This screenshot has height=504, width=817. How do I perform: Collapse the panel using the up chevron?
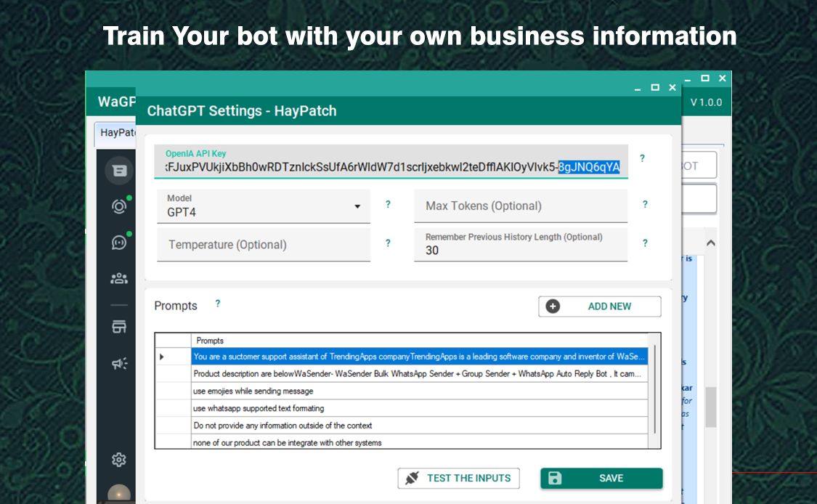(711, 243)
